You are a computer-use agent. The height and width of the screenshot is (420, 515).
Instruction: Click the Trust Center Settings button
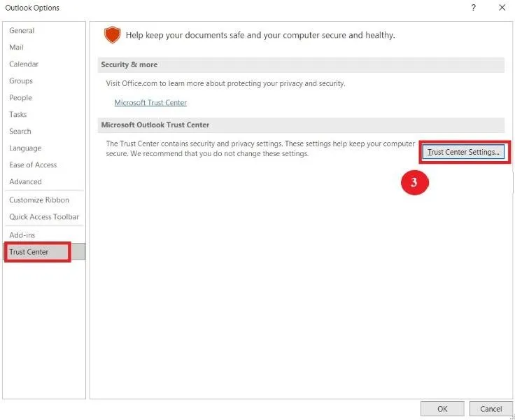[465, 152]
